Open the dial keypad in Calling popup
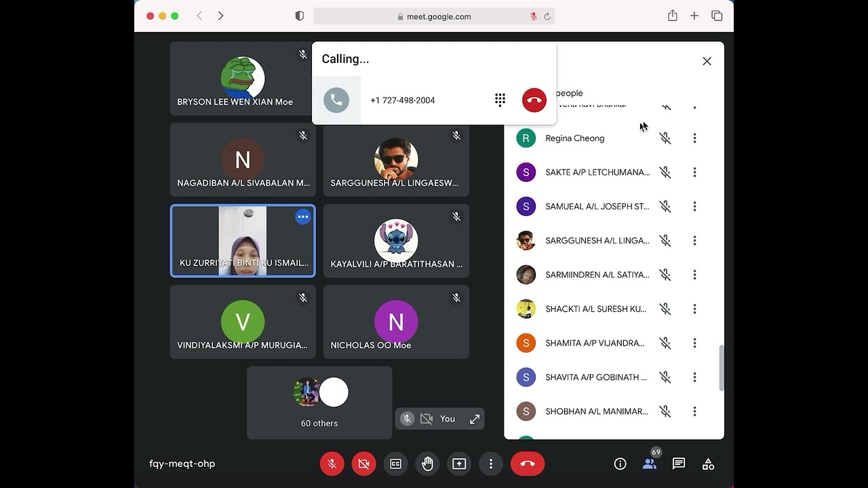The image size is (868, 488). click(x=500, y=100)
